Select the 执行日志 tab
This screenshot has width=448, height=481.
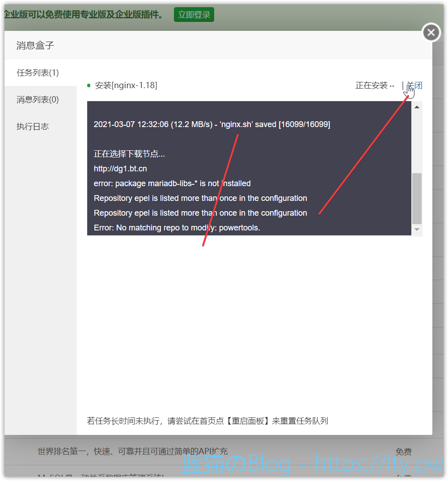(x=33, y=127)
